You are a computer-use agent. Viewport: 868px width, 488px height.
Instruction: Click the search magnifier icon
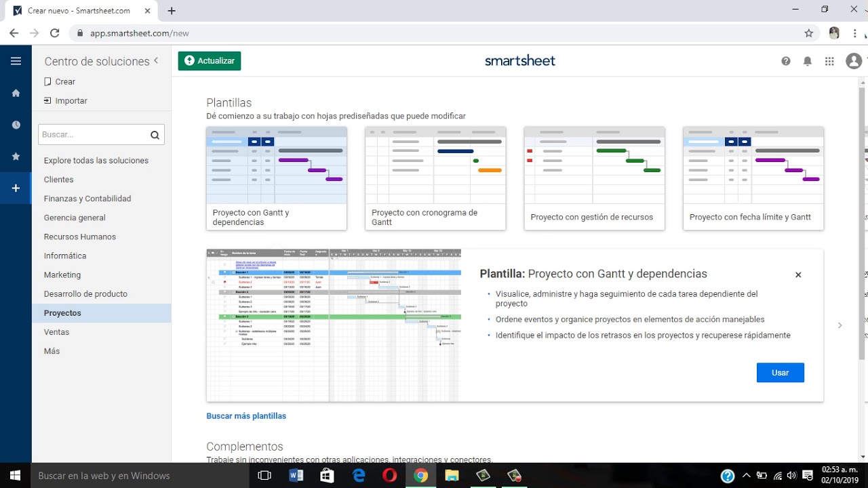(155, 135)
